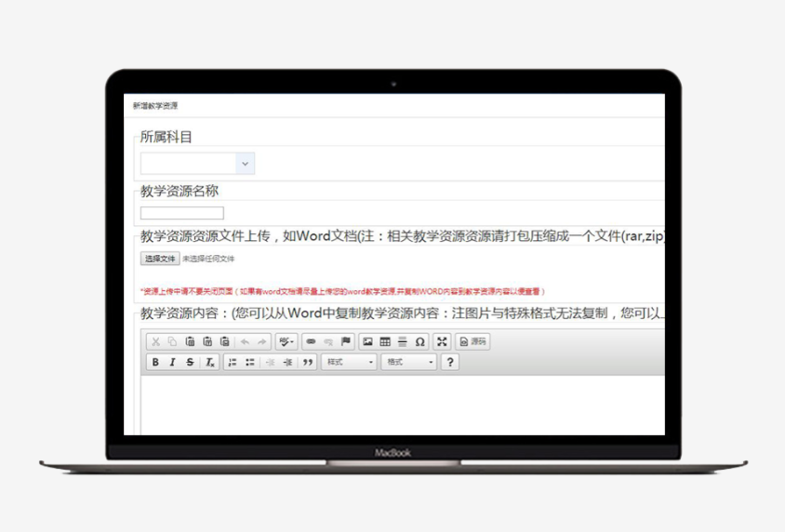This screenshot has width=785, height=532.
Task: Toggle strikethrough formatting
Action: click(x=190, y=363)
